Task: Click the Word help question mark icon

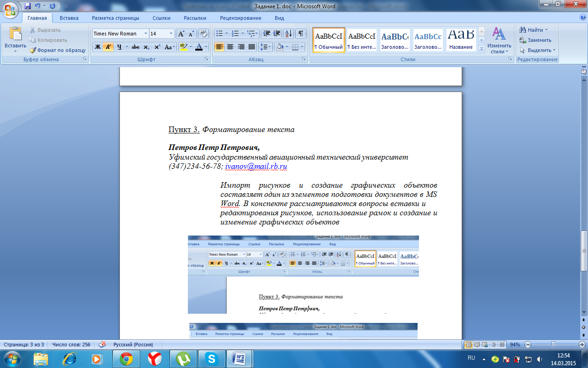Action: coord(582,17)
